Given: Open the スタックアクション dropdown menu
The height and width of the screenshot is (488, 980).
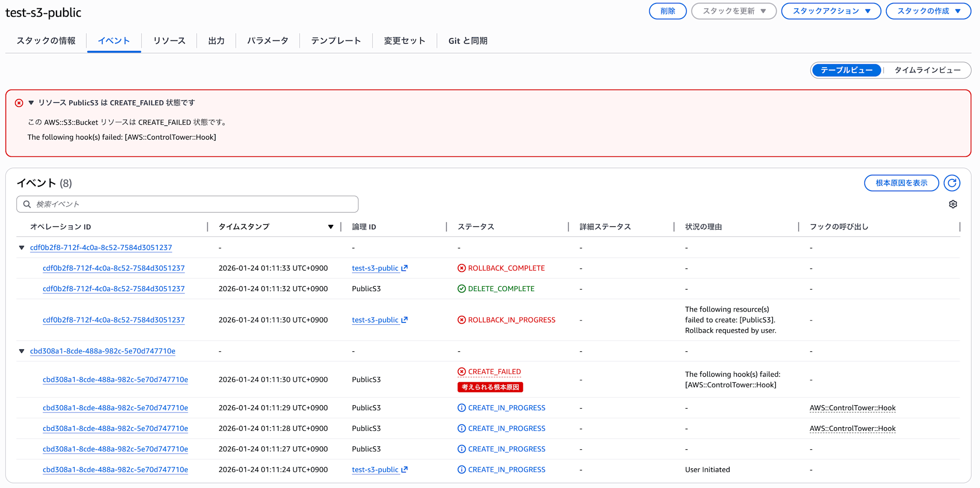Looking at the screenshot, I should (x=831, y=11).
